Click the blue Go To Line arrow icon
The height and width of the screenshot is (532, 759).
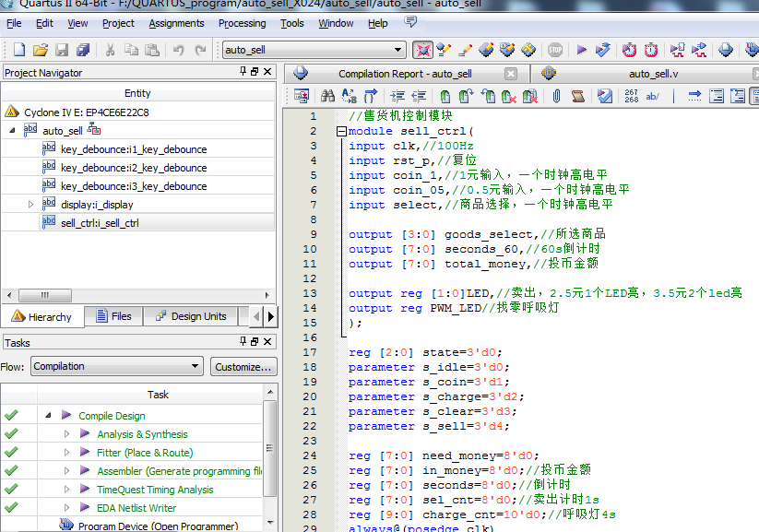694,96
